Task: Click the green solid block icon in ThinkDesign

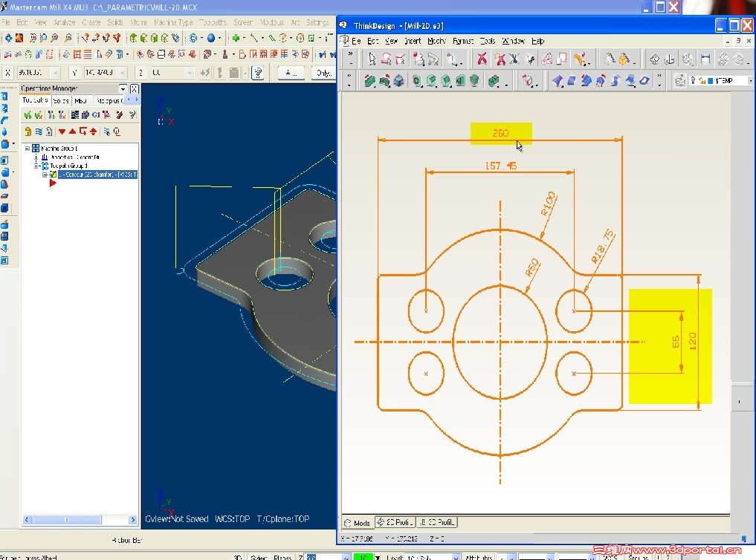Action: tap(369, 81)
